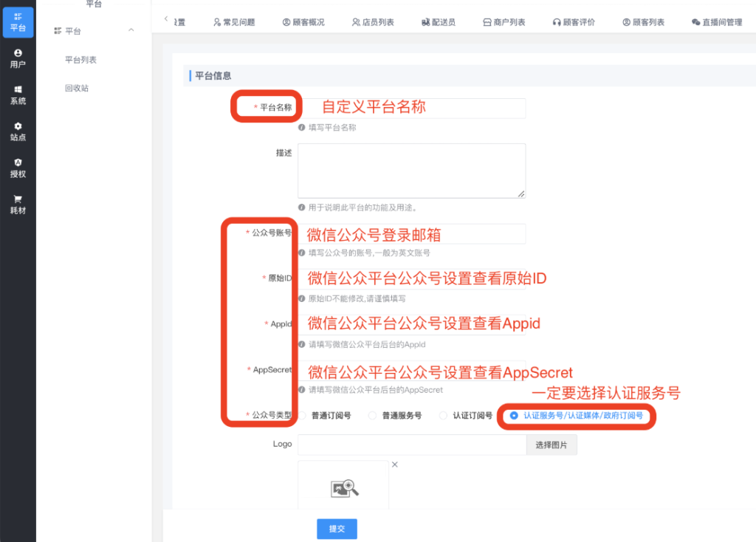
Task: Open the 授权 sidebar icon
Action: click(18, 162)
